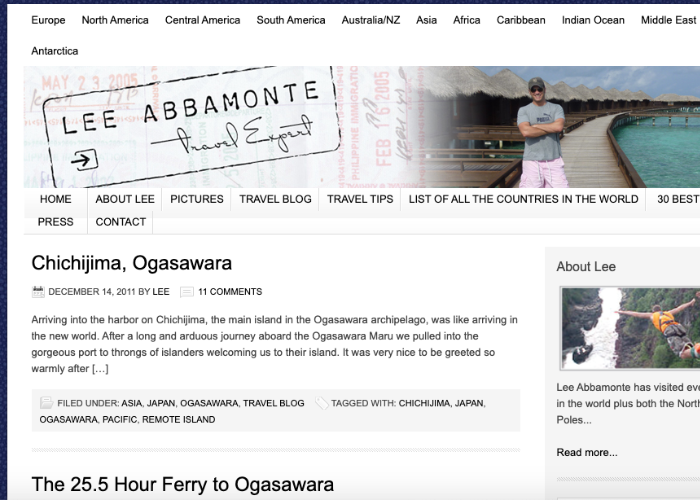700x500 pixels.
Task: Click the author link LEE
Action: [160, 292]
